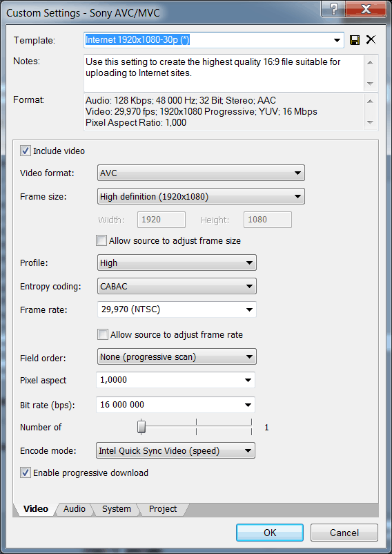Click the Pixel aspect value 1,0000

(x=113, y=380)
